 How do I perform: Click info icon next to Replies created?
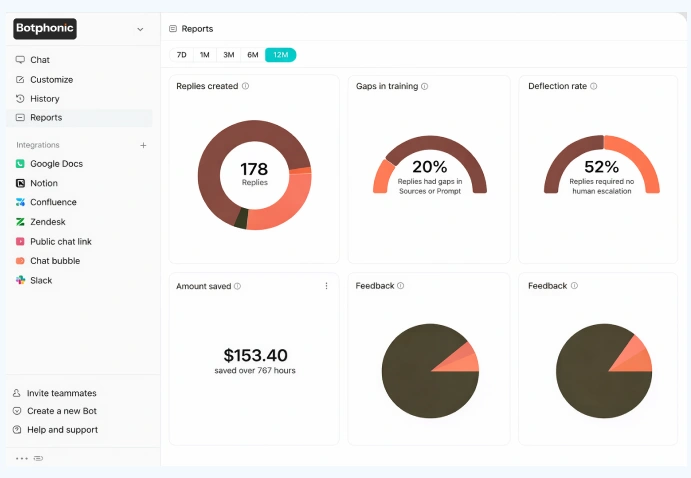(x=246, y=87)
